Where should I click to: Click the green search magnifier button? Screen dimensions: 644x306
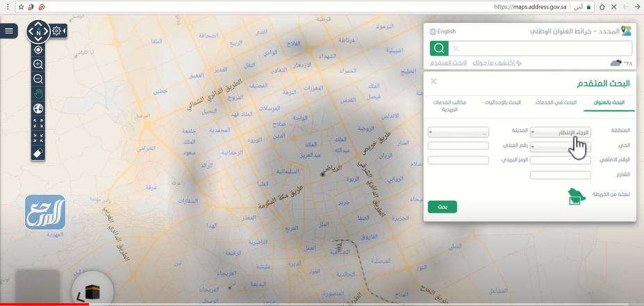(438, 48)
